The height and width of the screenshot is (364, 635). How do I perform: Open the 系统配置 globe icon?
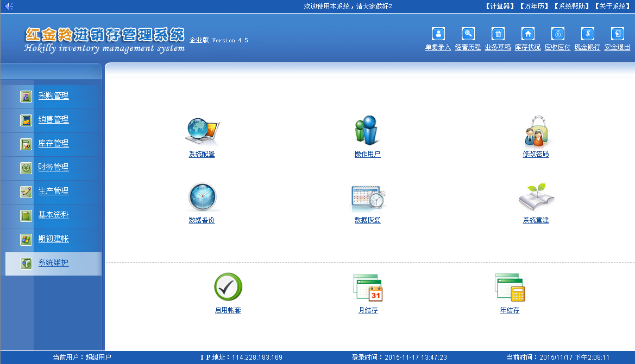[202, 132]
